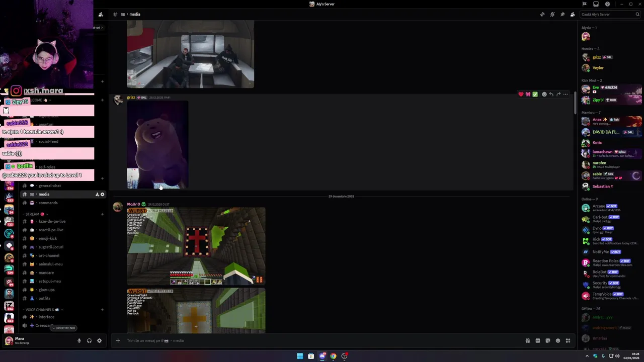The width and height of the screenshot is (644, 362).
Task: Open the reactii-pe-live channel
Action: (x=63, y=230)
